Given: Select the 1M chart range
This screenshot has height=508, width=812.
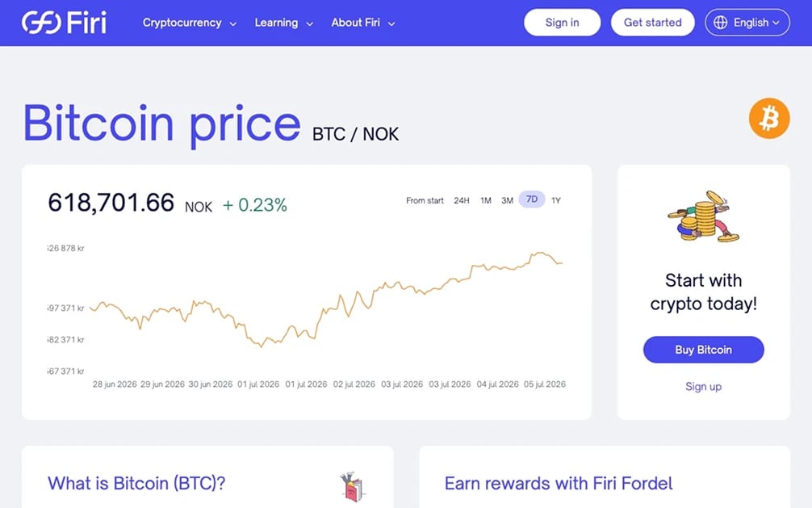Looking at the screenshot, I should click(x=485, y=200).
